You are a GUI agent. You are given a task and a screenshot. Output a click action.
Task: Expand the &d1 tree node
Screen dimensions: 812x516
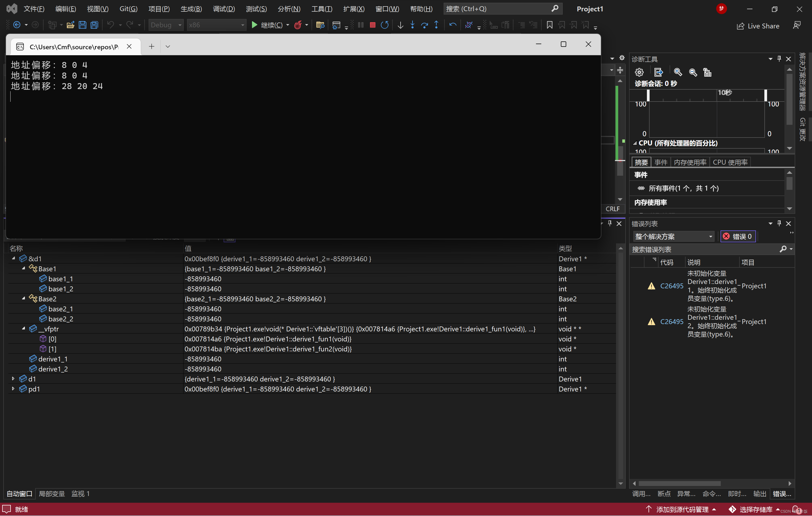(13, 259)
